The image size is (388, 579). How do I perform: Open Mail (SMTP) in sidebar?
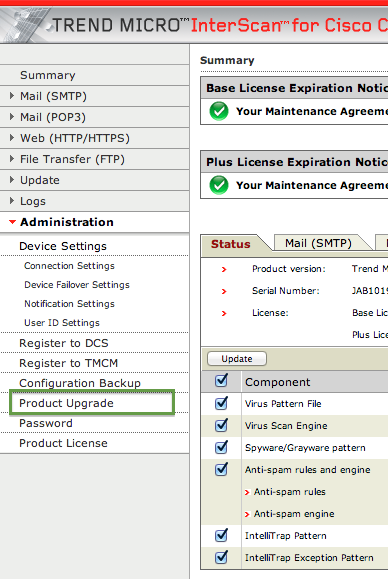point(54,96)
